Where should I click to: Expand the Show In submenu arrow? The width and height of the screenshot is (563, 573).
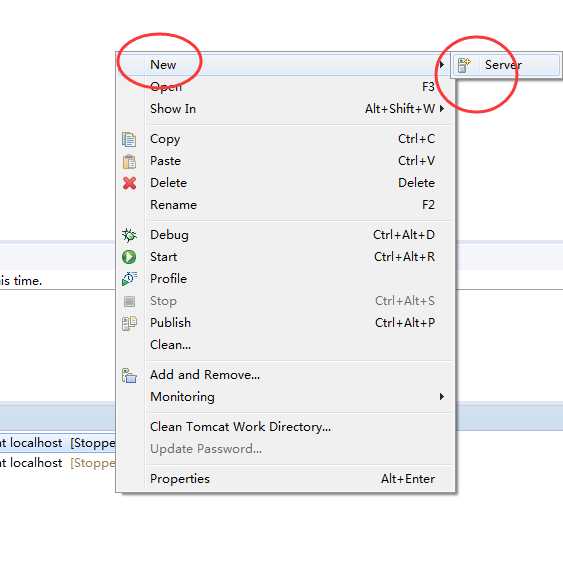pos(442,109)
